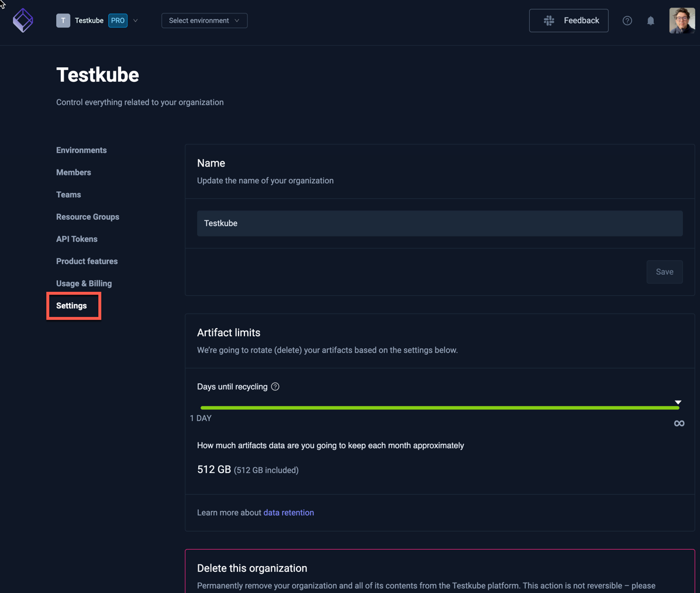
Task: Select the Settings sidebar item
Action: 71,306
